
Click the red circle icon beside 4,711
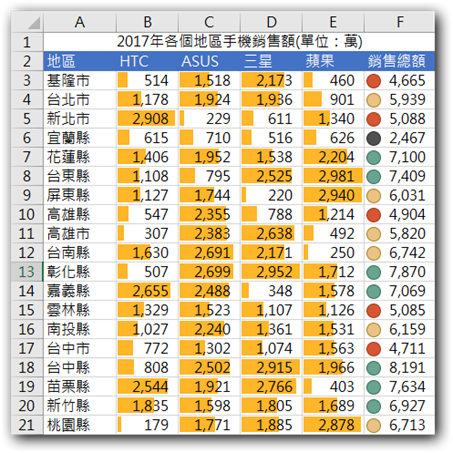click(x=374, y=348)
